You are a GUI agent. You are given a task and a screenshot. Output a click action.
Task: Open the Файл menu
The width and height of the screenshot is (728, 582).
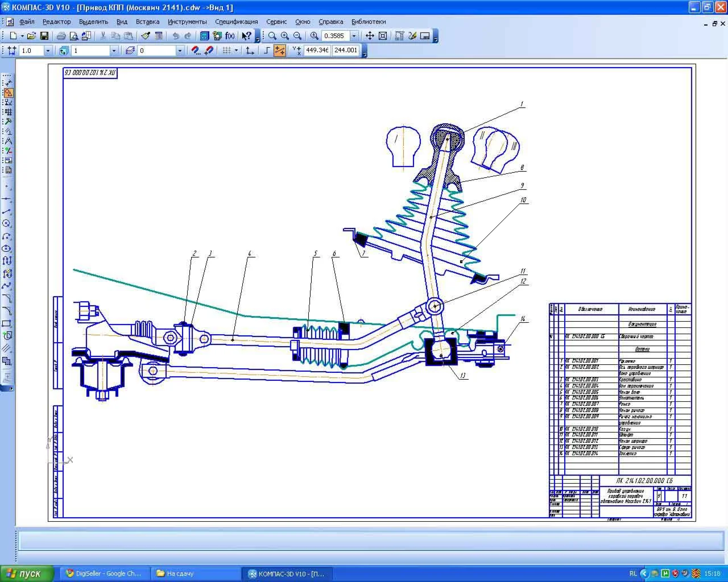pos(27,22)
